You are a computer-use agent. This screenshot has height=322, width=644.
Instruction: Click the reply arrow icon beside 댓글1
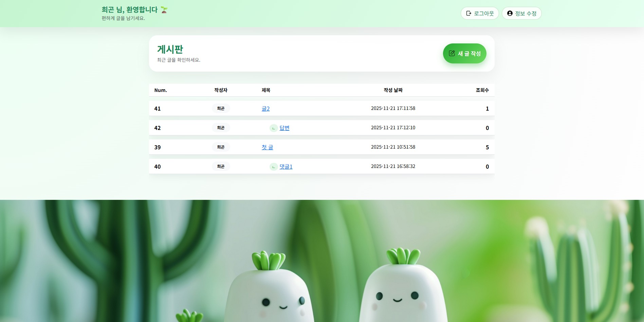(274, 167)
